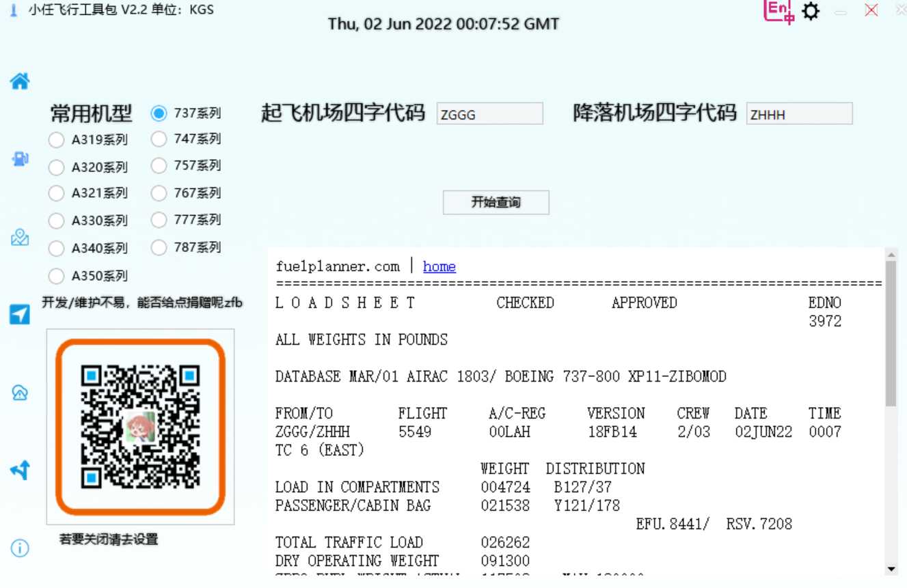Image resolution: width=907 pixels, height=588 pixels.
Task: Click the flight number 5549
Action: pos(415,432)
